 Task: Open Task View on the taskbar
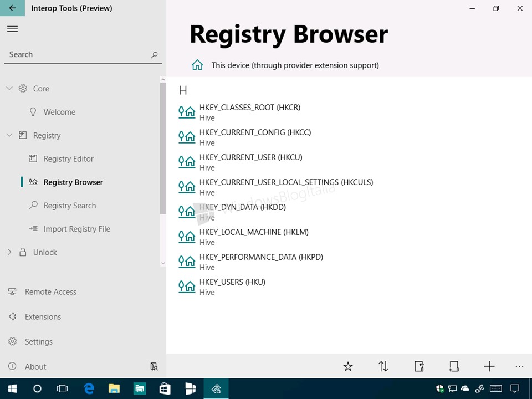[63, 388]
